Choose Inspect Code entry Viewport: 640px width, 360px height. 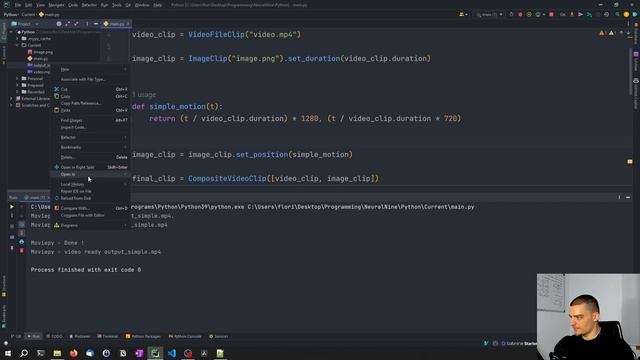(x=90, y=127)
